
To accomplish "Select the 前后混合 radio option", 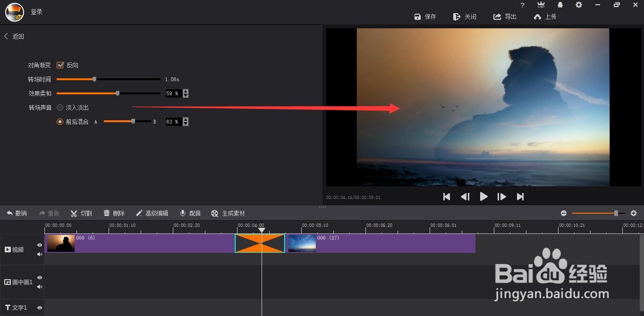I will coord(60,122).
